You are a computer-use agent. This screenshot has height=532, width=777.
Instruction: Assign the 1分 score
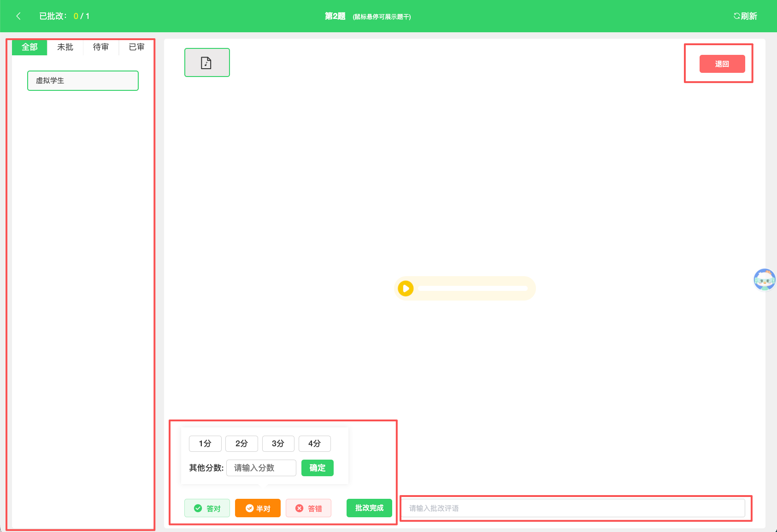coord(205,443)
